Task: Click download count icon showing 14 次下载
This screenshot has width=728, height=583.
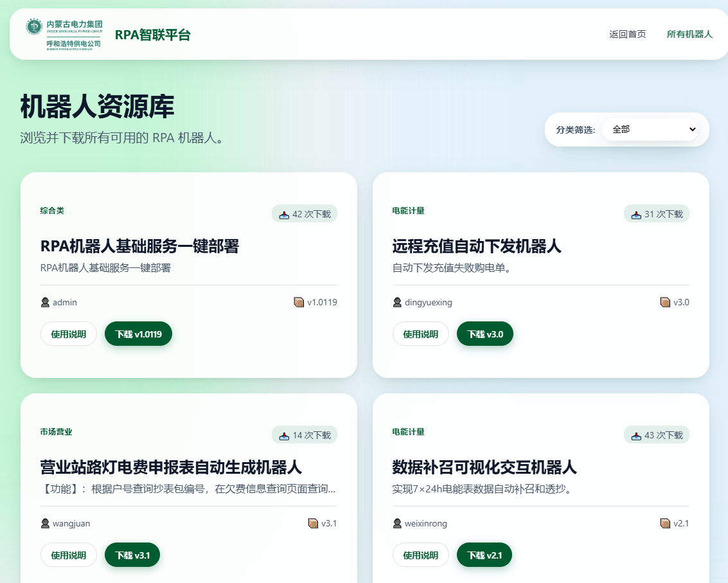Action: tap(284, 436)
